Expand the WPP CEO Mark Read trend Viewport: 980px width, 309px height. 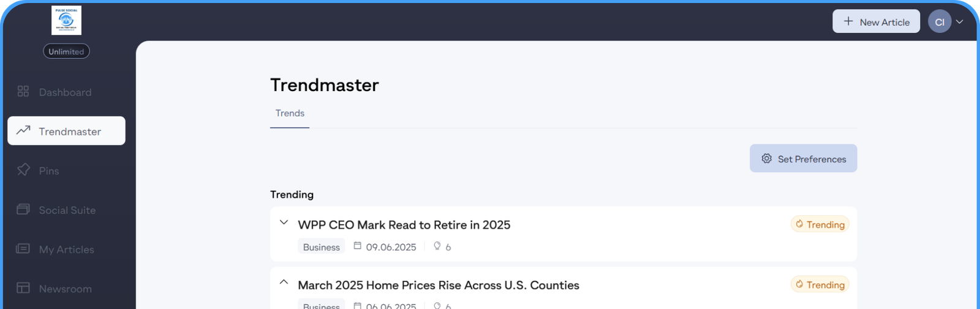click(284, 222)
